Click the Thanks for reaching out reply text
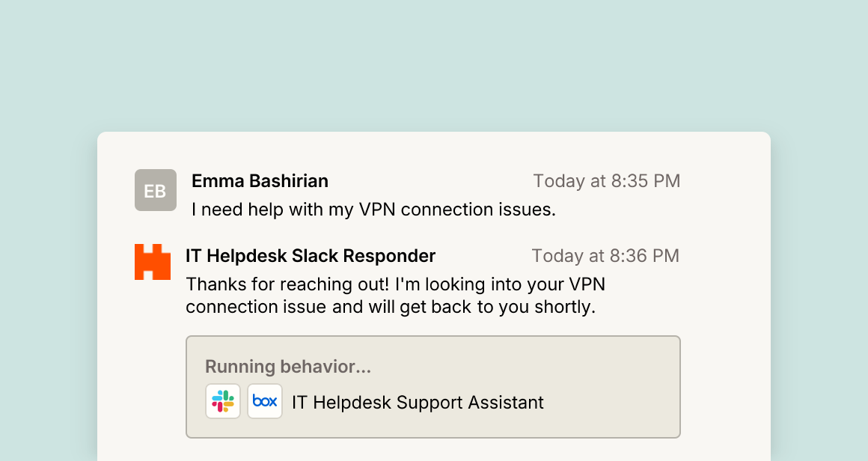The height and width of the screenshot is (461, 868). point(395,296)
